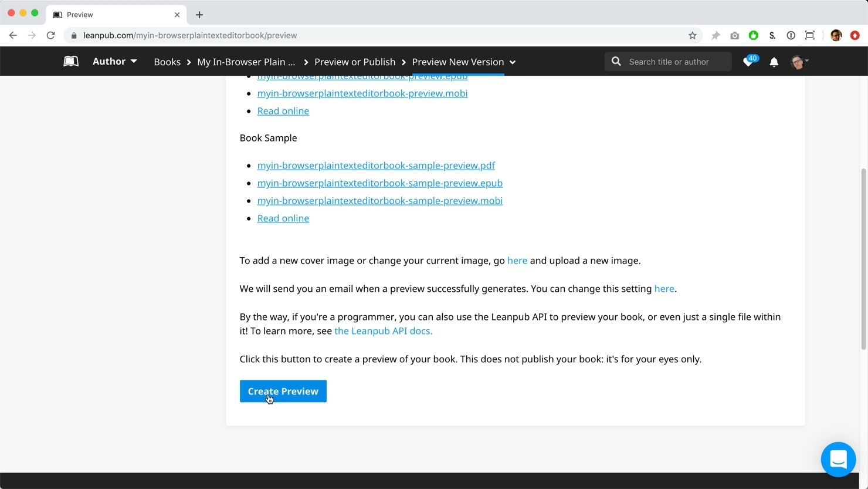Download the sample-preview.pdf file link
This screenshot has height=489, width=868.
coord(376,166)
